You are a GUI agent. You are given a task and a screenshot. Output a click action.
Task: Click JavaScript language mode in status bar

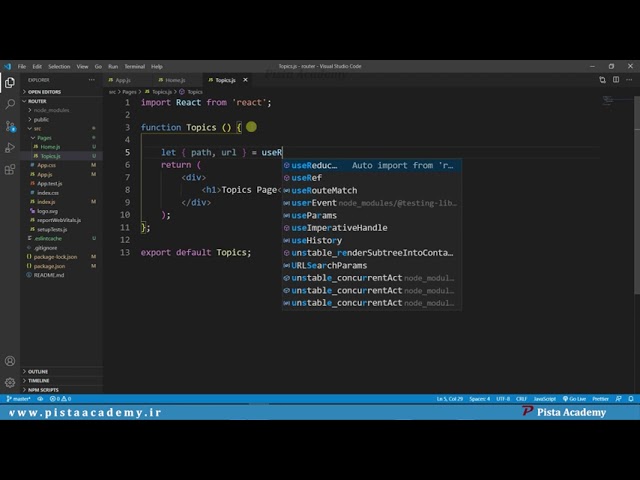tap(544, 399)
